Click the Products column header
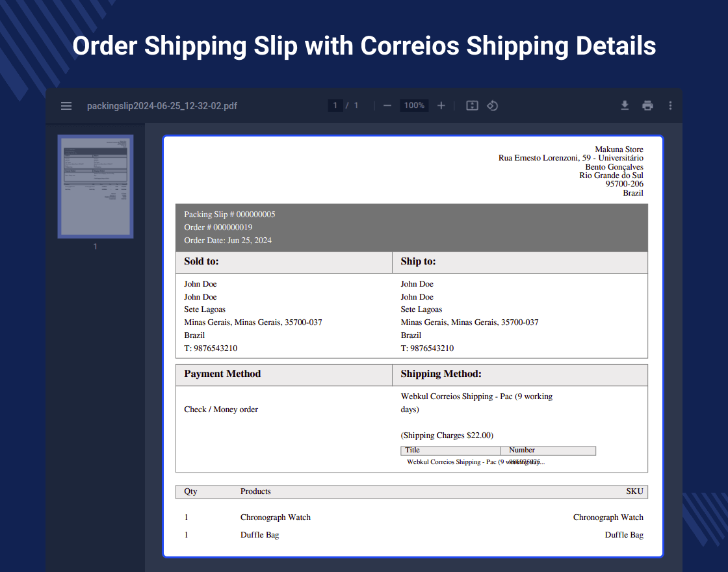728x572 pixels. (255, 491)
